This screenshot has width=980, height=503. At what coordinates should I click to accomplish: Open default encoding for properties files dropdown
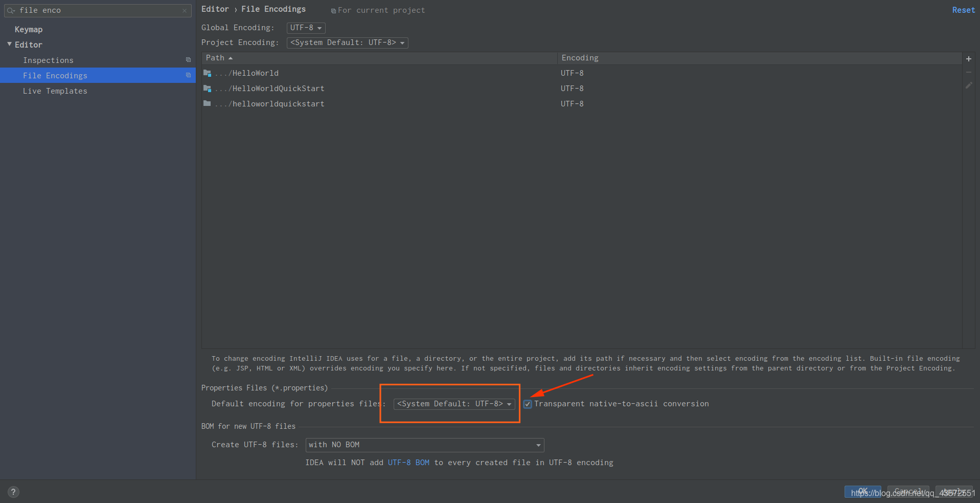[x=454, y=404]
